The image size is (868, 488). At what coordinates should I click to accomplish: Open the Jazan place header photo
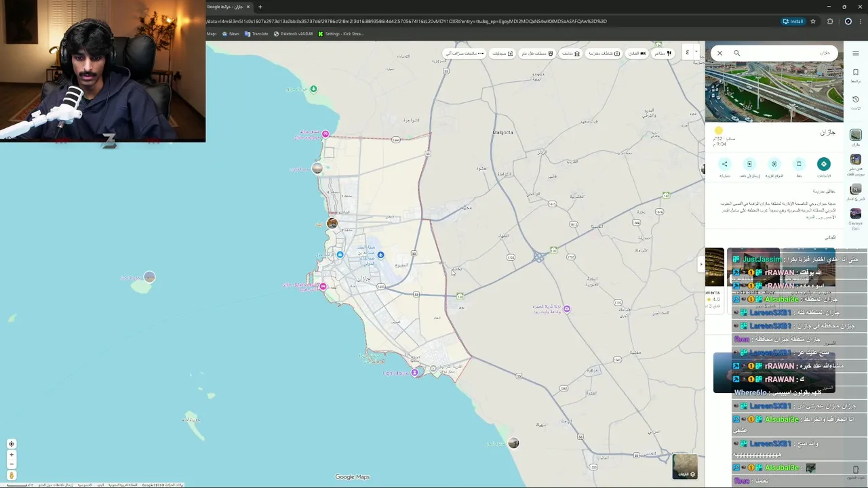point(774,91)
